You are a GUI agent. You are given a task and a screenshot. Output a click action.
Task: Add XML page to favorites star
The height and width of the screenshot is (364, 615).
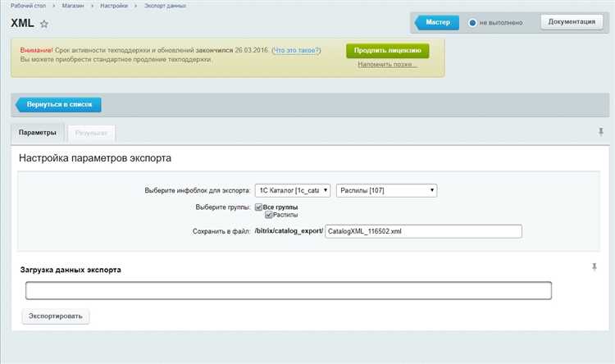44,24
